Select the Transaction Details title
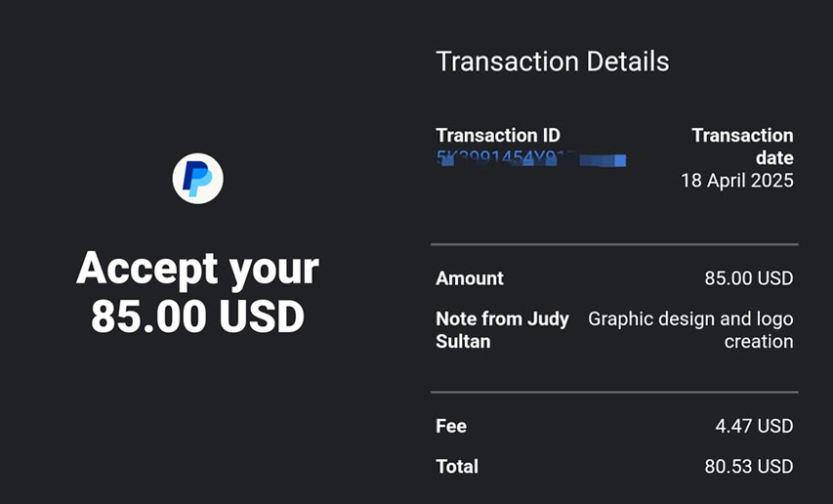Image resolution: width=833 pixels, height=504 pixels. (553, 62)
